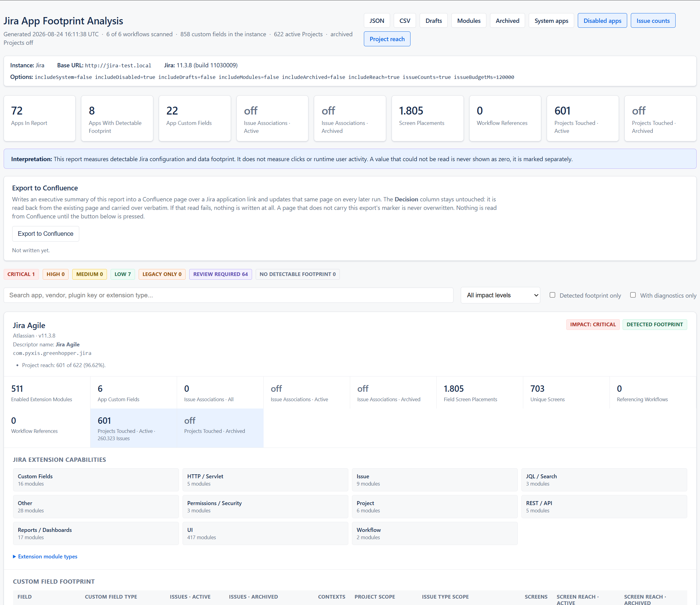700x605 pixels.
Task: Toggle the Modules option button
Action: pos(469,21)
